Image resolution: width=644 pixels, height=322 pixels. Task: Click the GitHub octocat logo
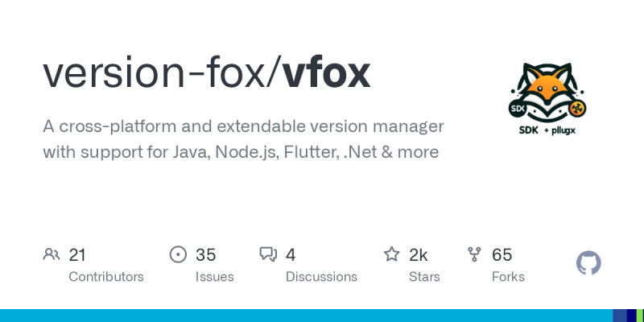tap(588, 263)
